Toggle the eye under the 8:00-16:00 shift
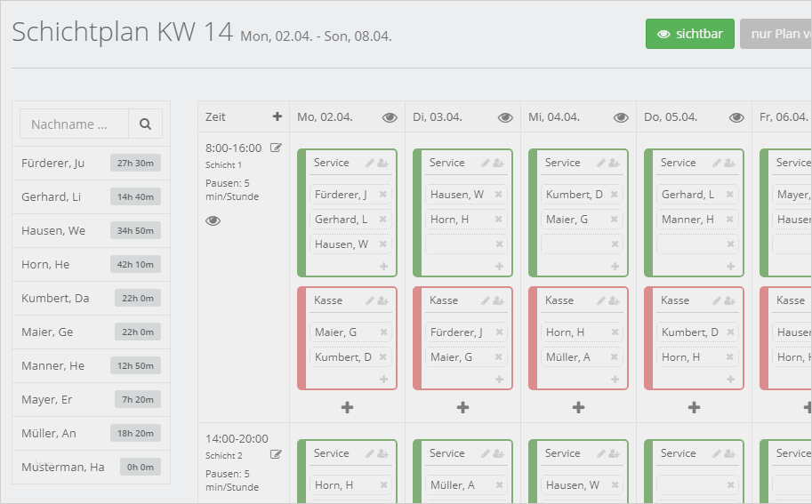 point(213,220)
